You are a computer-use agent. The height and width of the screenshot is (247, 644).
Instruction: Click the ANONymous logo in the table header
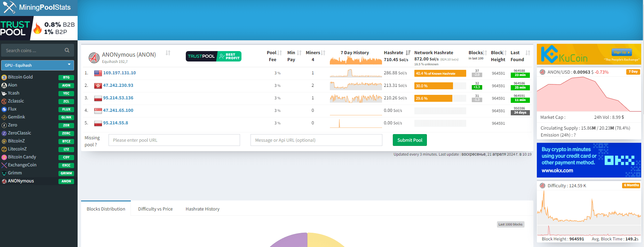(94, 58)
